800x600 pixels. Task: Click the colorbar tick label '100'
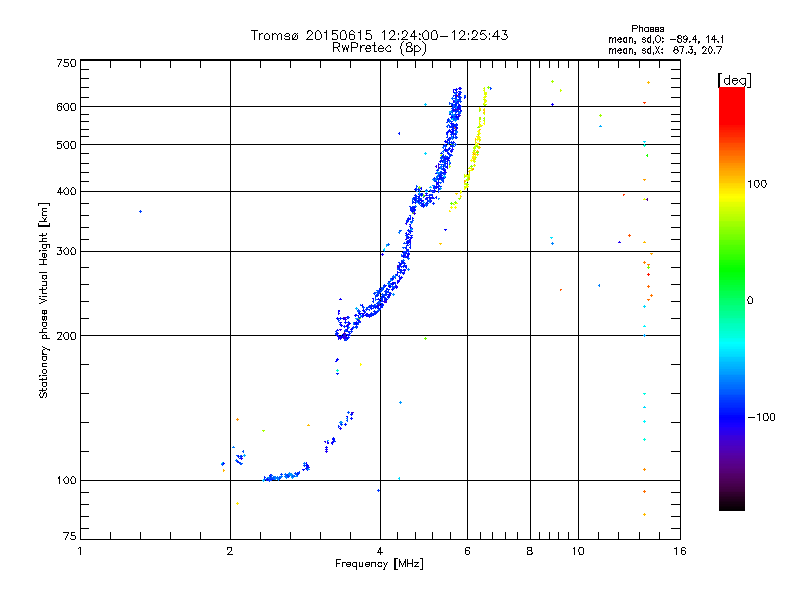point(757,184)
